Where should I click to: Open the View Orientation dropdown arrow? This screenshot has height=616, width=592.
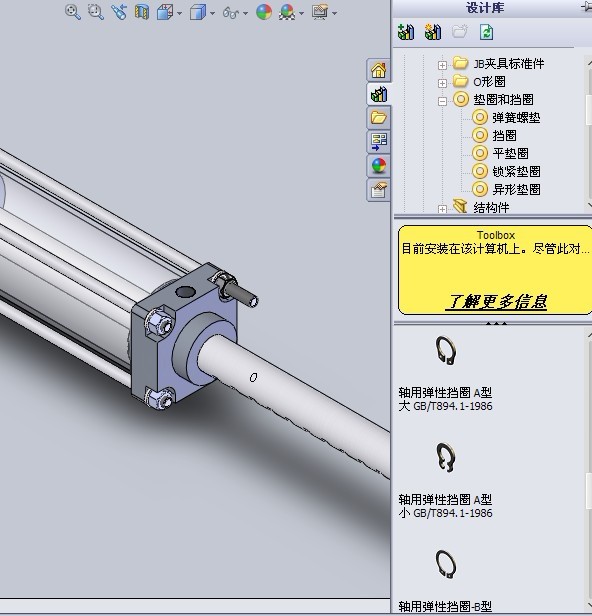(180, 13)
